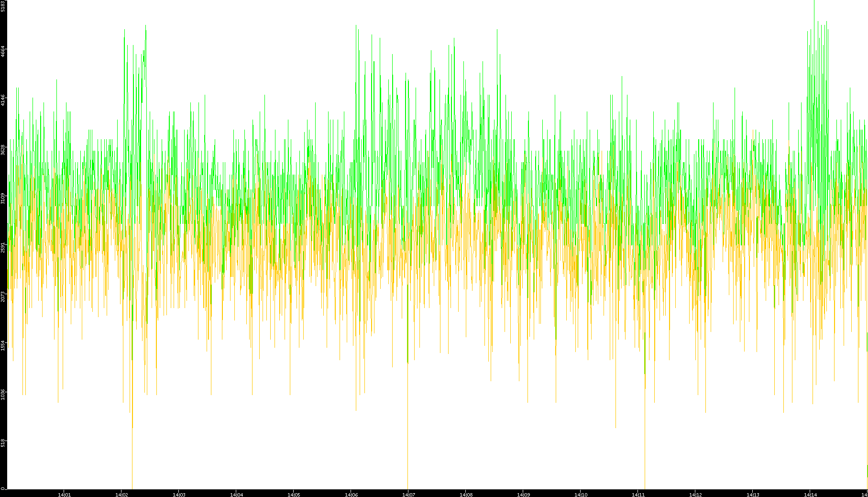The width and height of the screenshot is (868, 497).
Task: Click the 3109 value on the vertical axis
Action: 3,198
